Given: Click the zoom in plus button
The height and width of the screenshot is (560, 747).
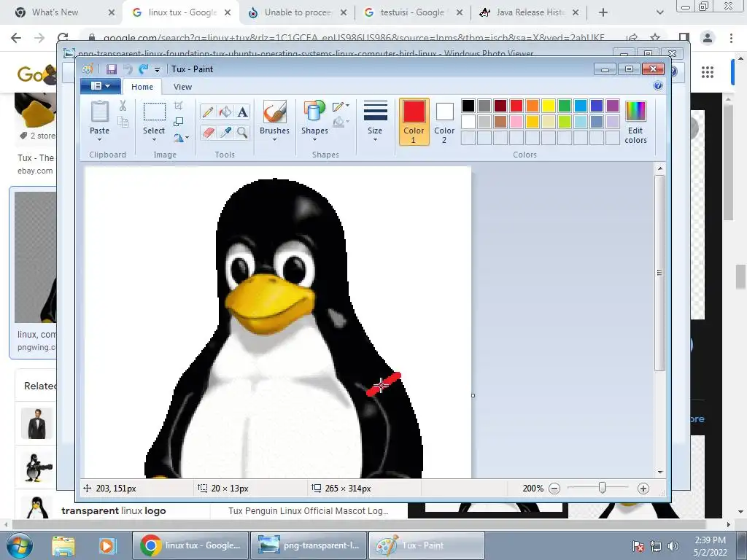Looking at the screenshot, I should click(x=643, y=489).
